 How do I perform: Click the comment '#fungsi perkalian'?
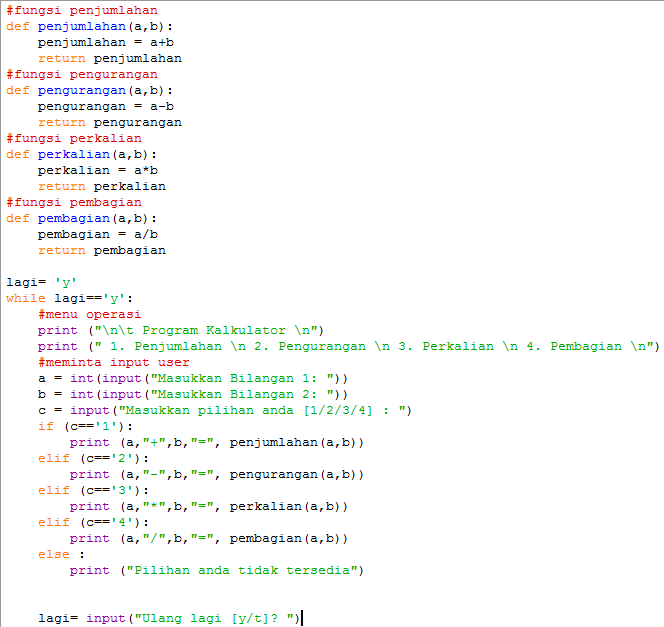[x=74, y=138]
